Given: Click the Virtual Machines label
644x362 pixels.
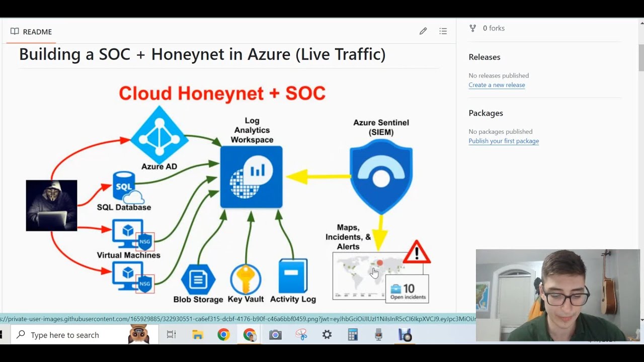Looking at the screenshot, I should click(129, 255).
